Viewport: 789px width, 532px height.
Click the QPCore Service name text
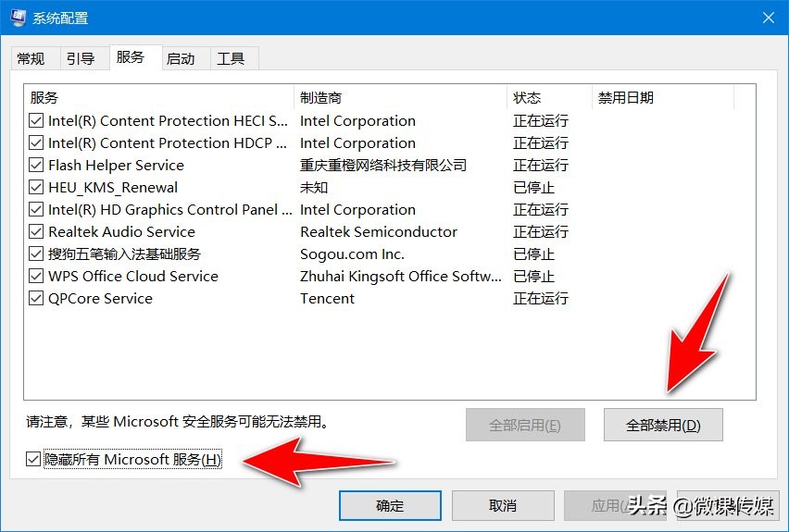100,298
